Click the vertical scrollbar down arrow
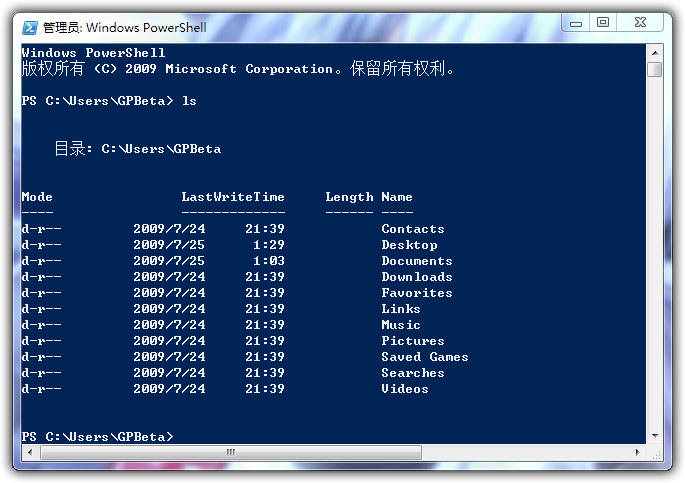Viewport: 685px width, 483px height. point(654,437)
